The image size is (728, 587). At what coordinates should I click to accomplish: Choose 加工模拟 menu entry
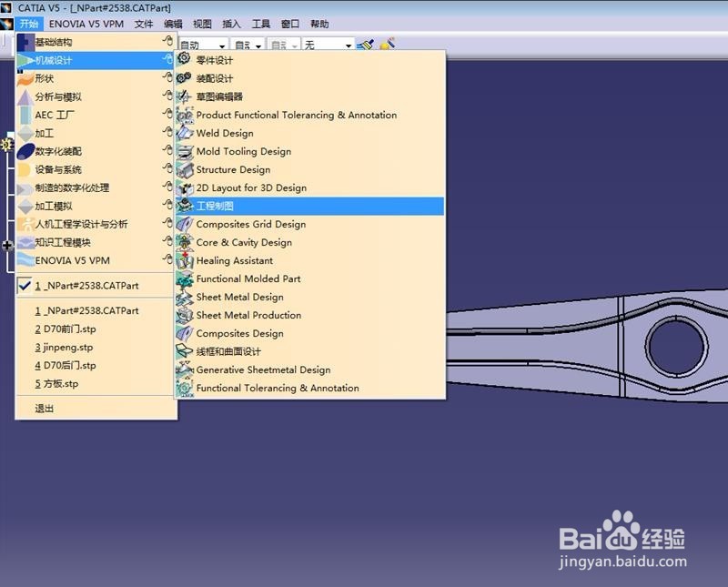point(95,206)
